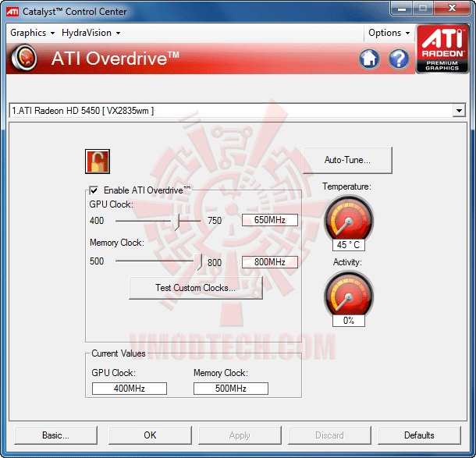
Task: Minimize the Catalyst Control Center window
Action: (401, 9)
